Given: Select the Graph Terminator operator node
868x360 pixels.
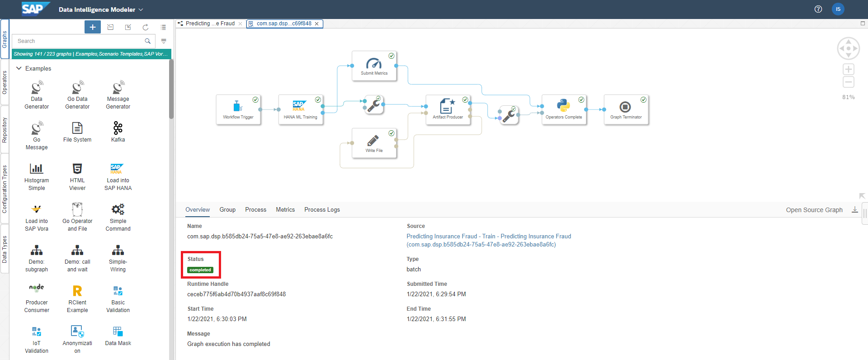Looking at the screenshot, I should pyautogui.click(x=626, y=109).
